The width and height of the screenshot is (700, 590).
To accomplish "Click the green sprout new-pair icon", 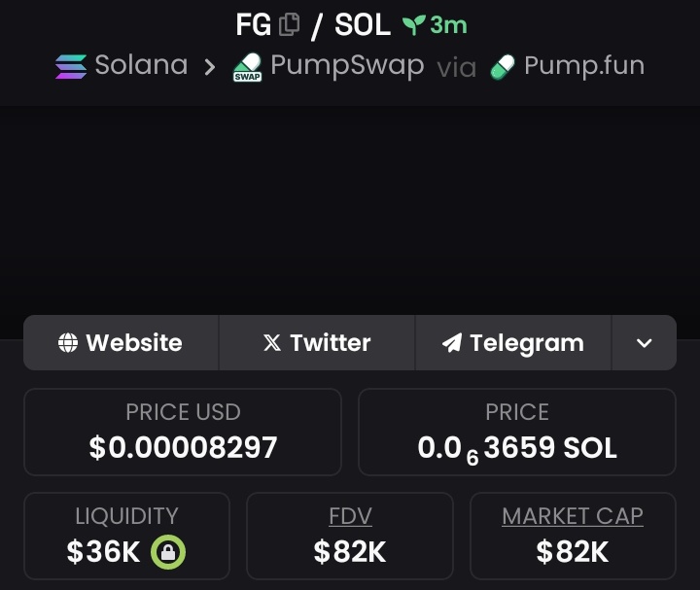I will tap(413, 25).
